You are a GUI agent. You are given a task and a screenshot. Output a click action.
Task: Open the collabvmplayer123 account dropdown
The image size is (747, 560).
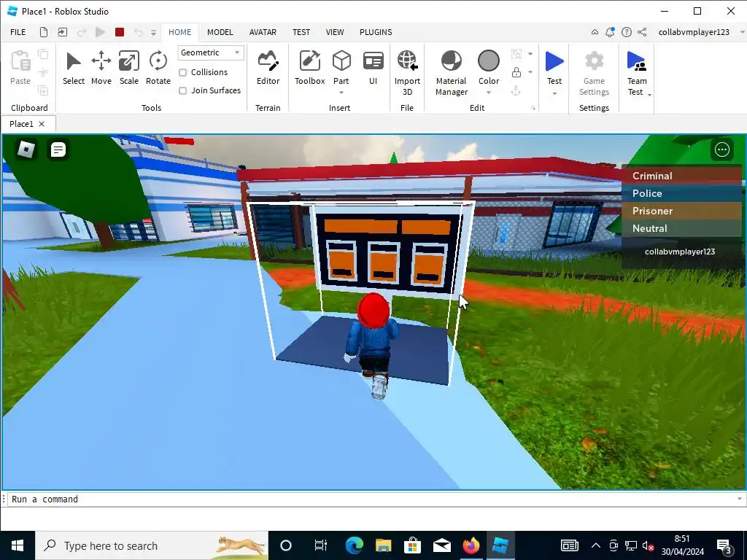coord(742,32)
